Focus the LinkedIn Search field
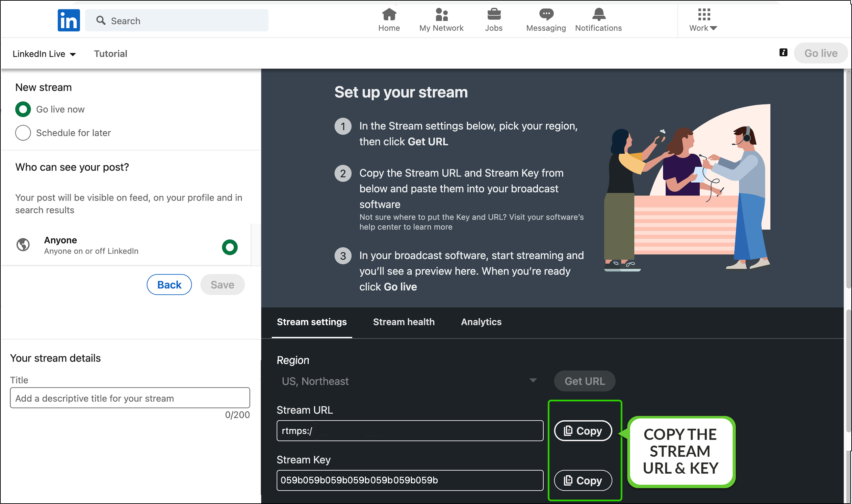Viewport: 852px width, 504px height. coord(177,20)
